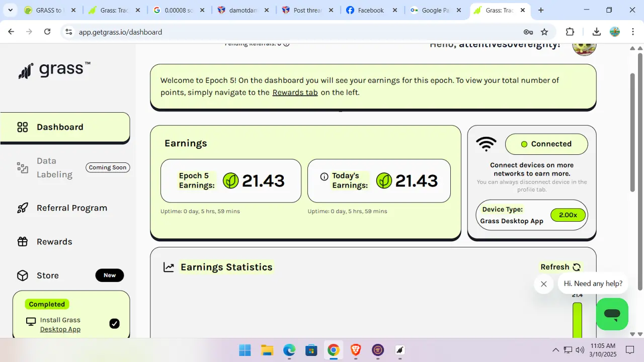Click the leaf icon beside Epoch 5 Earnings

coord(231,180)
